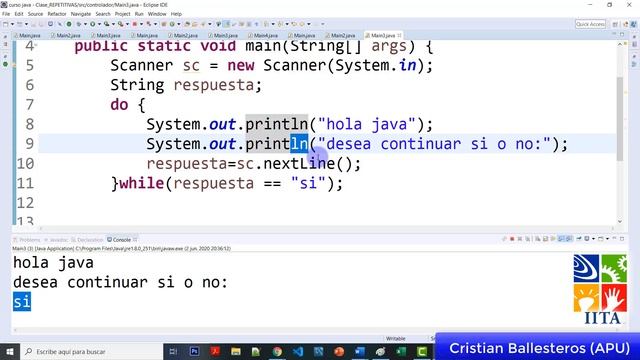Click the Writable status bar entry
The width and height of the screenshot is (640, 360).
pyautogui.click(x=395, y=338)
